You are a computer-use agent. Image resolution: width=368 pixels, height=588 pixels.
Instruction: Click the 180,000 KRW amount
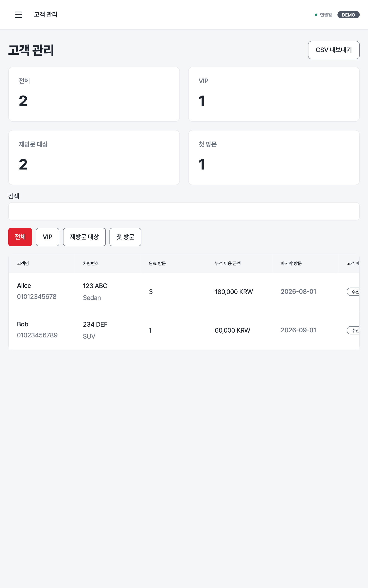pos(234,292)
